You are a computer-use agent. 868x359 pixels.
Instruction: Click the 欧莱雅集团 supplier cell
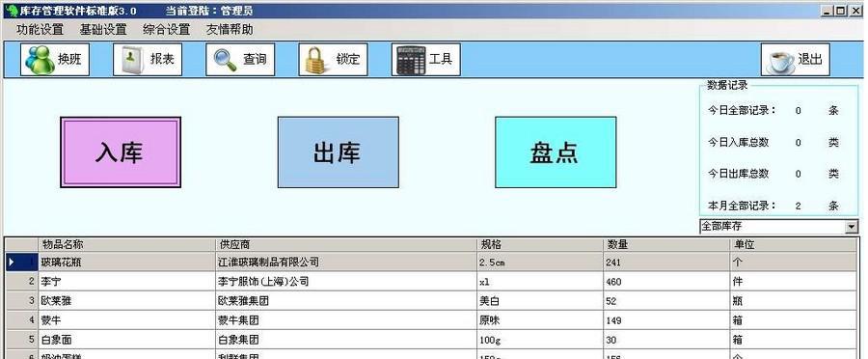346,301
